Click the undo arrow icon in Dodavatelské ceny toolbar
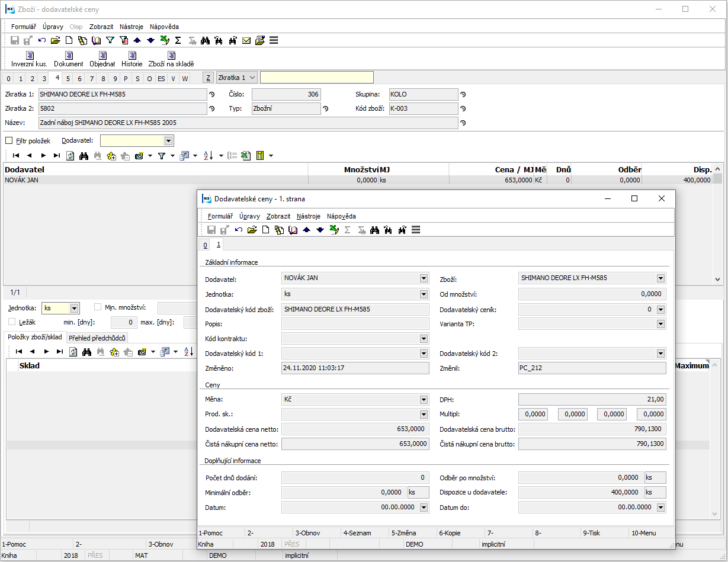Viewport: 728px width, 562px height. click(x=239, y=230)
